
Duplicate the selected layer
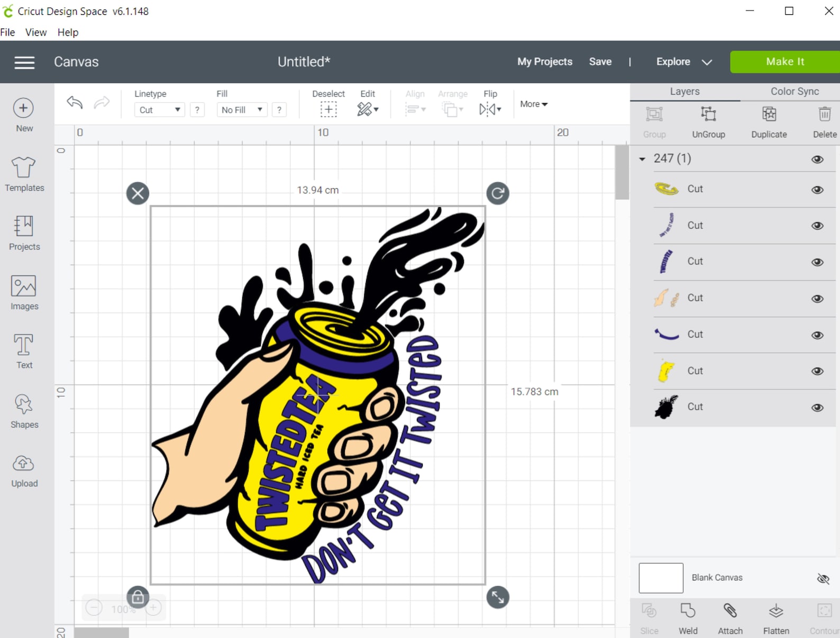coord(769,122)
